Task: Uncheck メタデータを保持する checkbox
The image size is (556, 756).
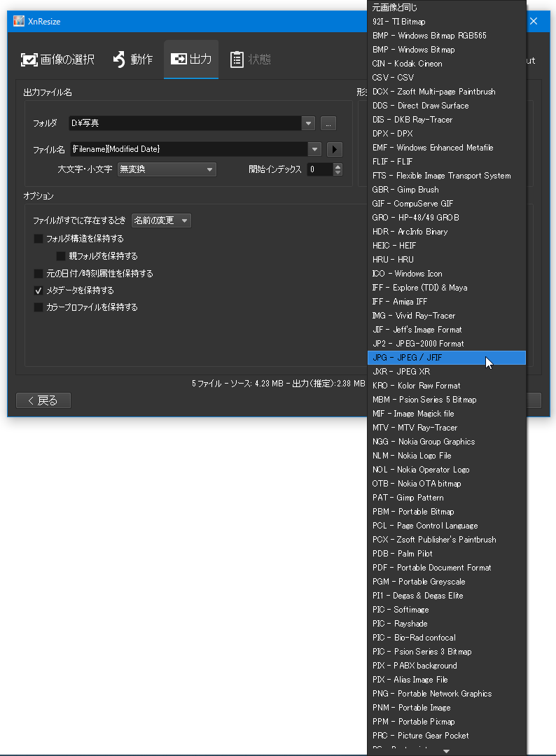Action: point(39,290)
